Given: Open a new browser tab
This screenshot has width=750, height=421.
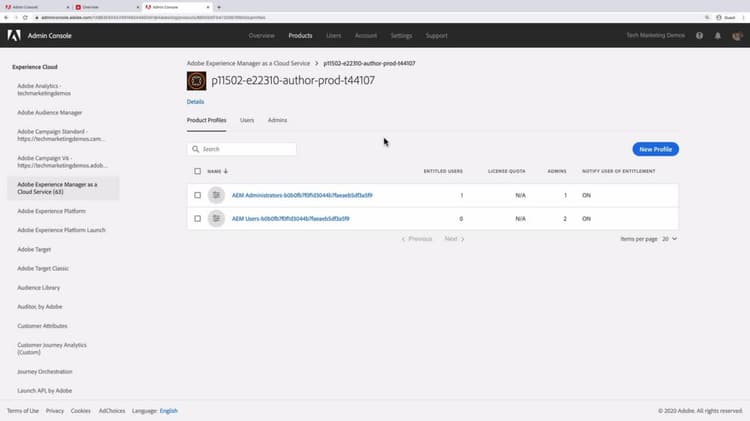Looking at the screenshot, I should pyautogui.click(x=219, y=7).
